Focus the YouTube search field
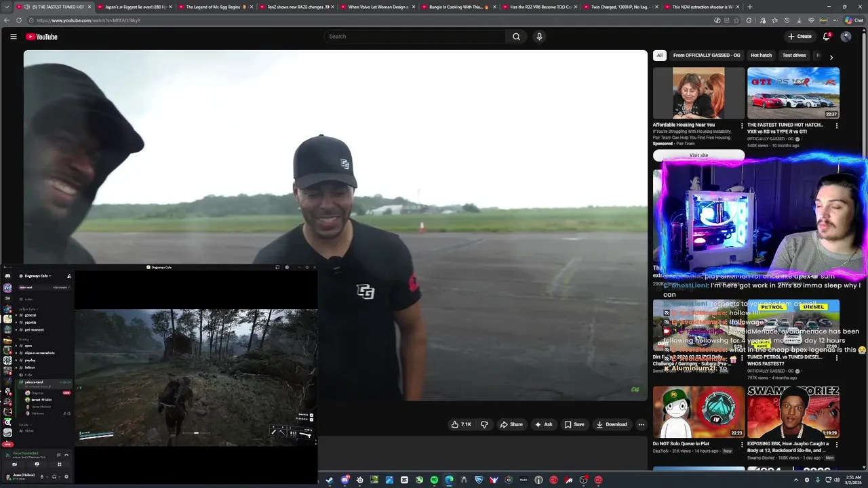This screenshot has width=868, height=488. 414,37
